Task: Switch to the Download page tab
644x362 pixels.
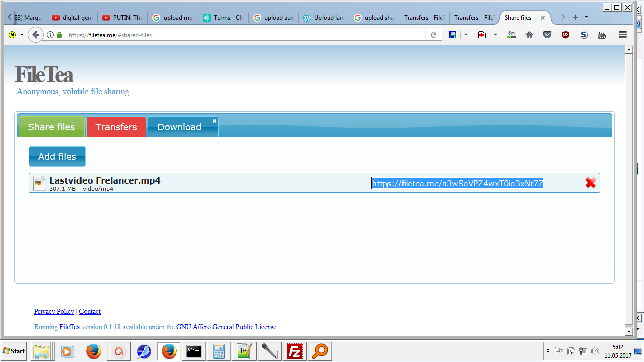Action: pos(180,127)
